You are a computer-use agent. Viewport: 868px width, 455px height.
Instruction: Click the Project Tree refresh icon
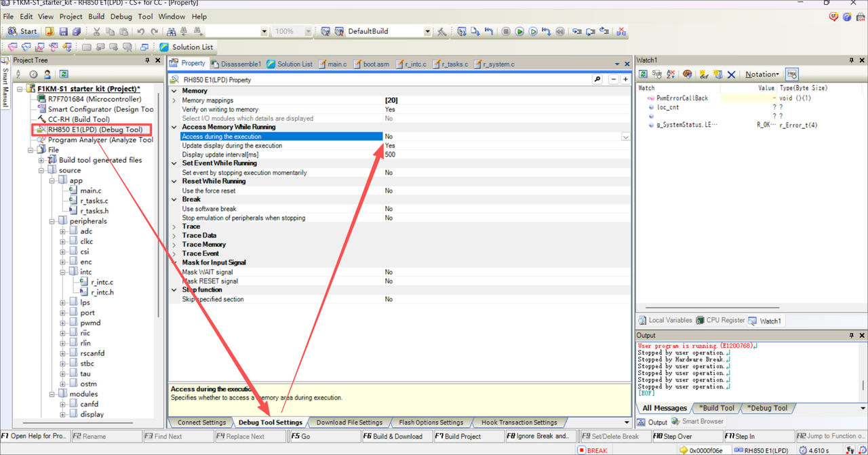pyautogui.click(x=63, y=74)
